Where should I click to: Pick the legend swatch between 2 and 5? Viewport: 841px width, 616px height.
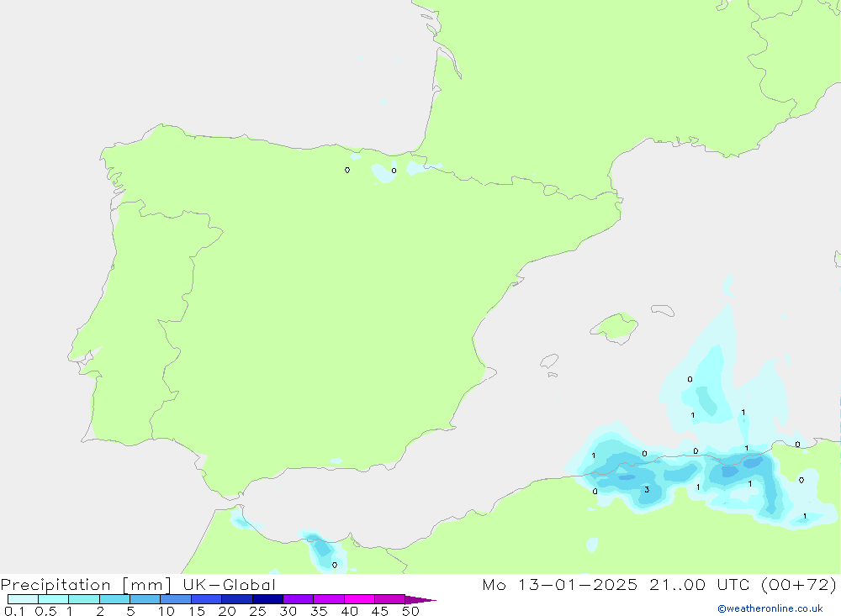(x=114, y=599)
